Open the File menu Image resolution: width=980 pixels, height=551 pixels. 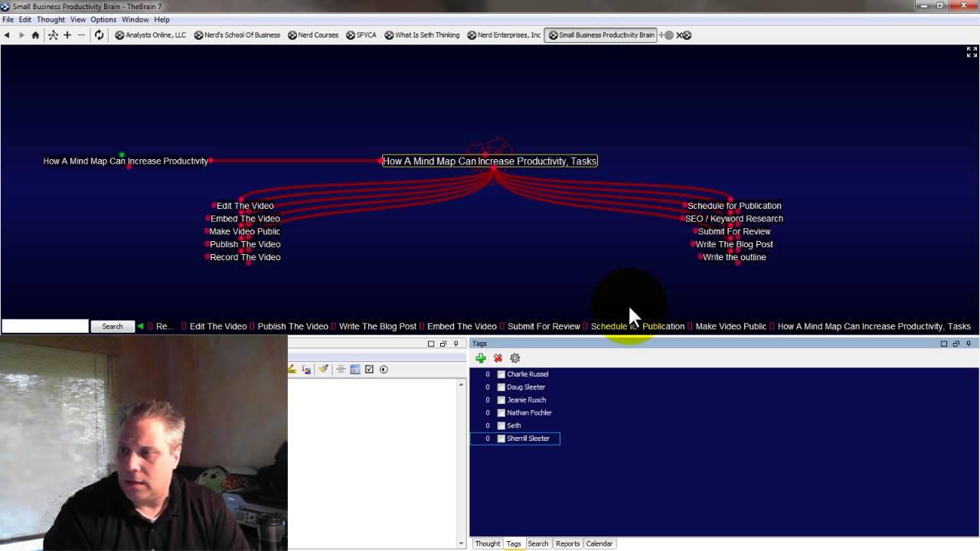click(8, 20)
